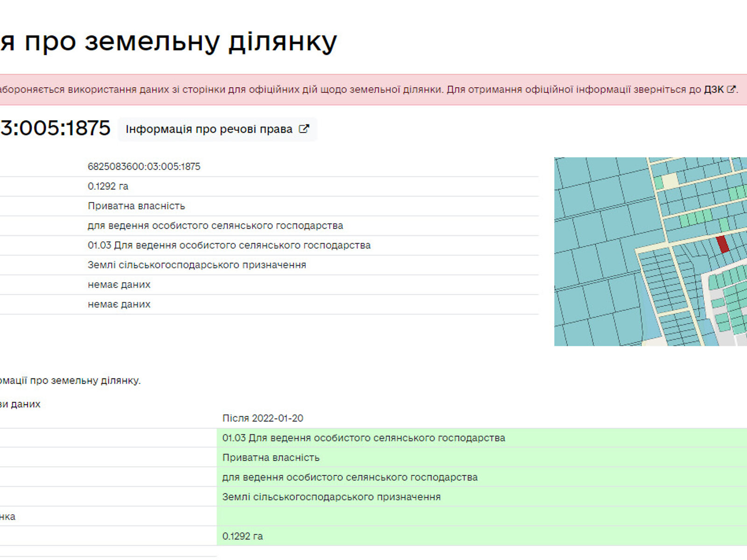The image size is (747, 560).
Task: Open the ДЗК link in the warning banner
Action: [713, 89]
